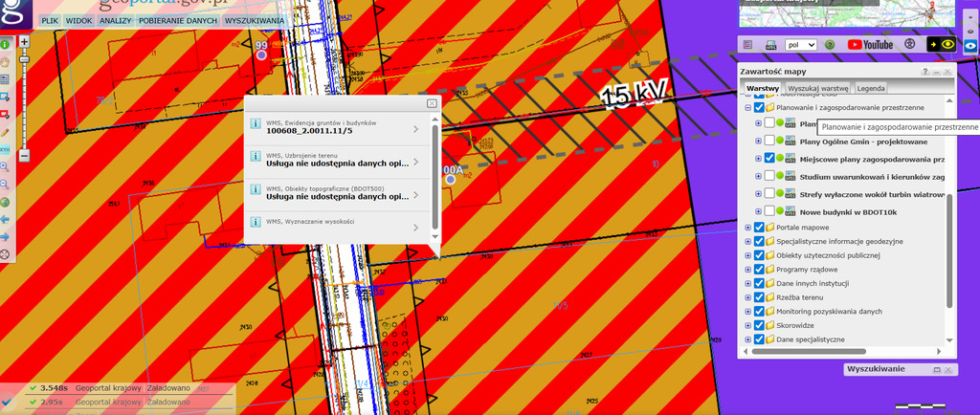Open the ANALIZY menu
The height and width of the screenshot is (415, 980).
[116, 20]
